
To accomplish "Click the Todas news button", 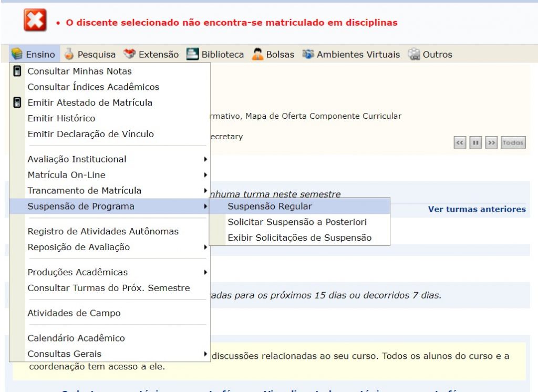I will click(x=513, y=142).
